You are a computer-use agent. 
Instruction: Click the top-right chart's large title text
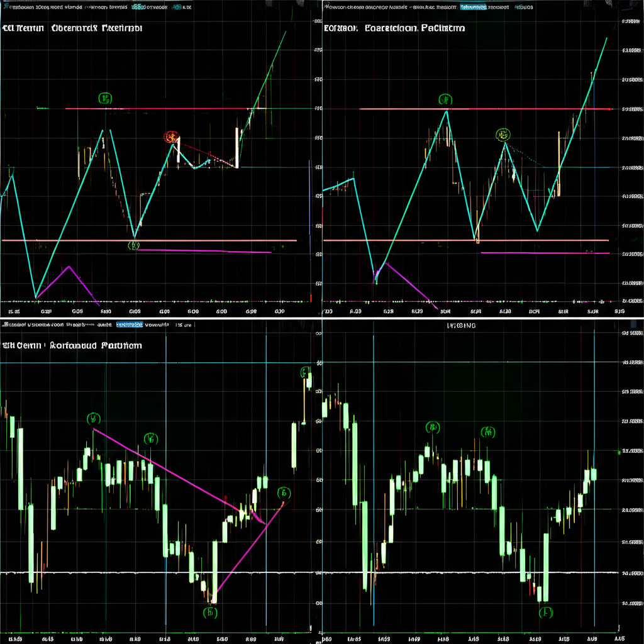(394, 28)
